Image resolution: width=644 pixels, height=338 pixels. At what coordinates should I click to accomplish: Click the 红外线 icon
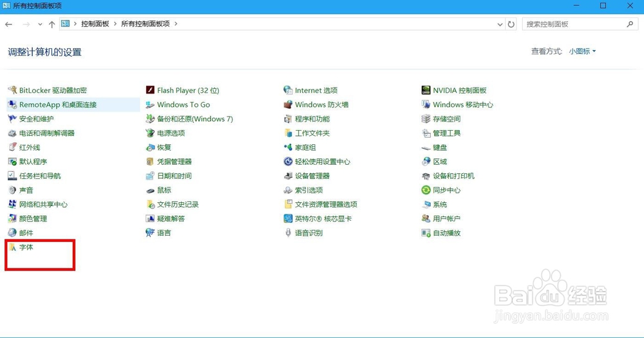pyautogui.click(x=12, y=147)
